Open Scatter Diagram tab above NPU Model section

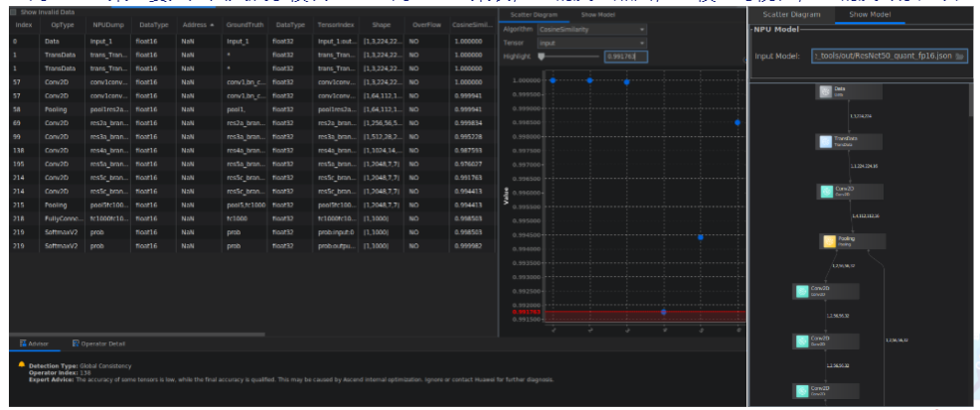(792, 14)
